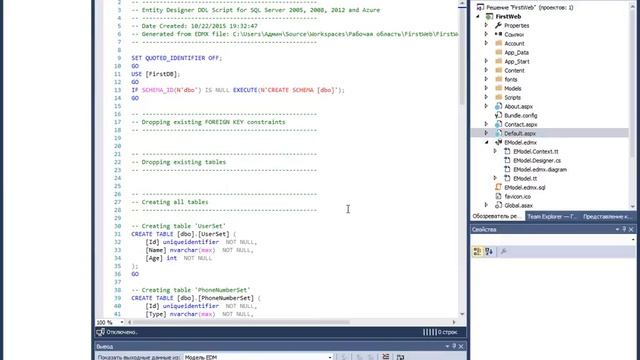The image size is (640, 360).
Task: Click the editor horizontal scrollbar thumb
Action: (241, 322)
